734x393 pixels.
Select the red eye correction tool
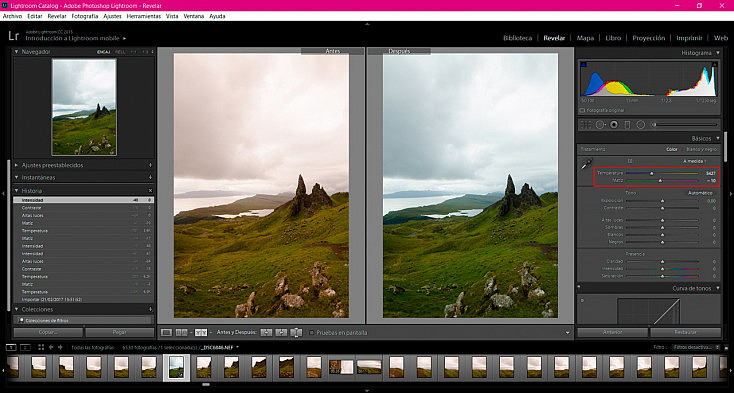614,124
